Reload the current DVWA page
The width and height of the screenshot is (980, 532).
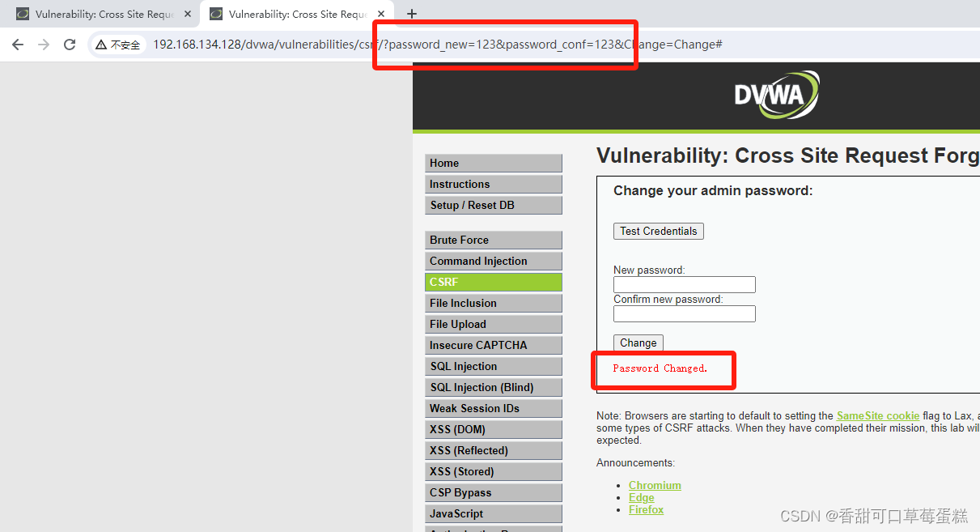(x=71, y=45)
